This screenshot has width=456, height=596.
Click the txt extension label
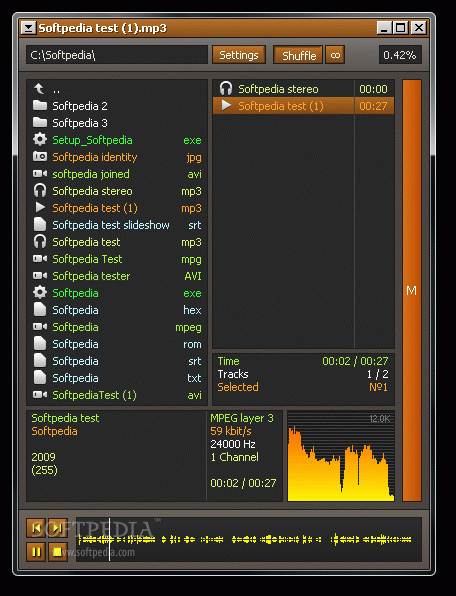(194, 378)
